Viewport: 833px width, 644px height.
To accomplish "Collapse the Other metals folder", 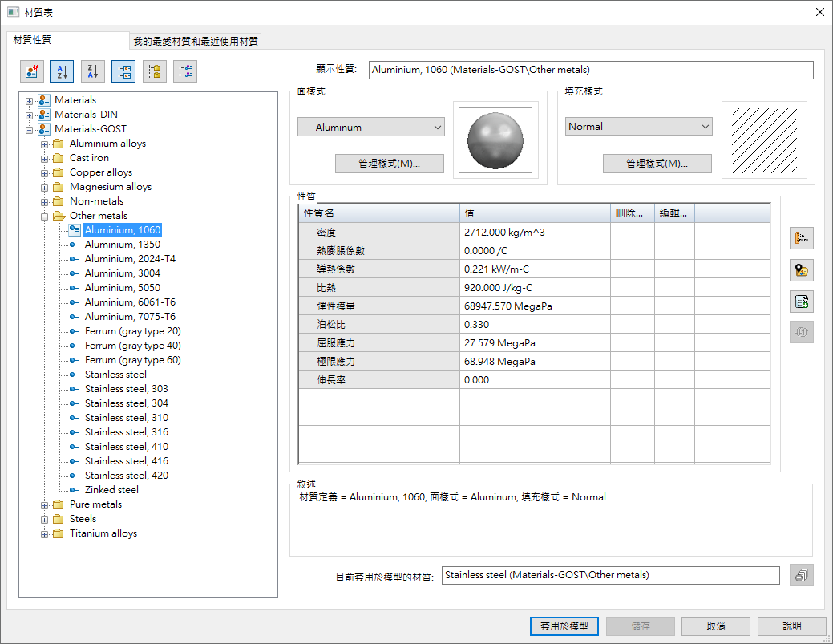I will point(45,216).
